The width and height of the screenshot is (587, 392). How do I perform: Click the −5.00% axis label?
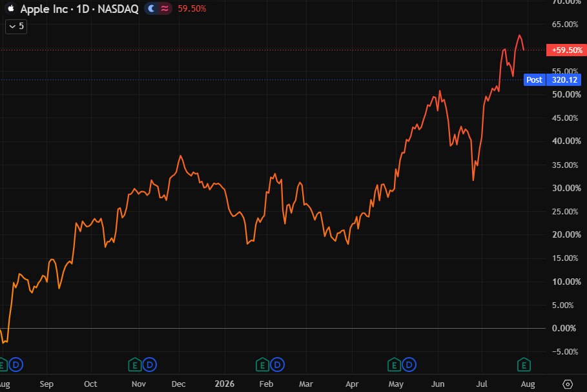[x=565, y=352]
